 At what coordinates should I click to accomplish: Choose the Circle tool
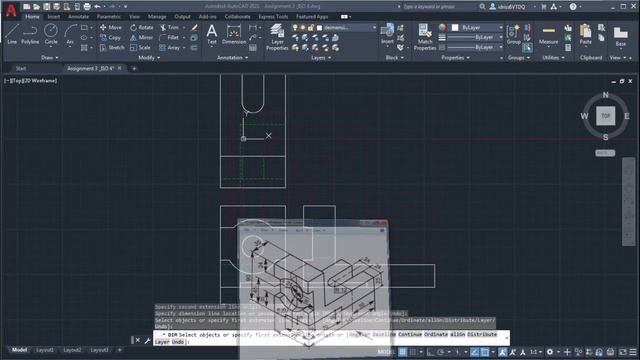pos(51,34)
